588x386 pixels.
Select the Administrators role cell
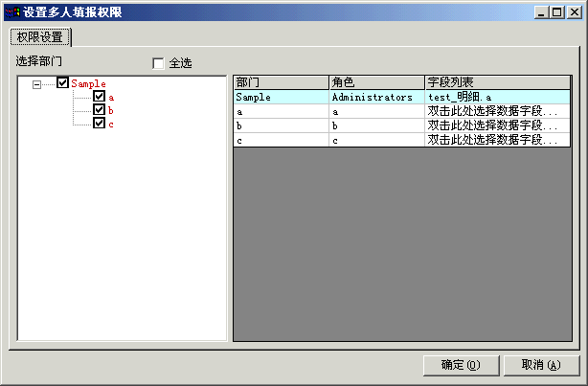pyautogui.click(x=377, y=97)
